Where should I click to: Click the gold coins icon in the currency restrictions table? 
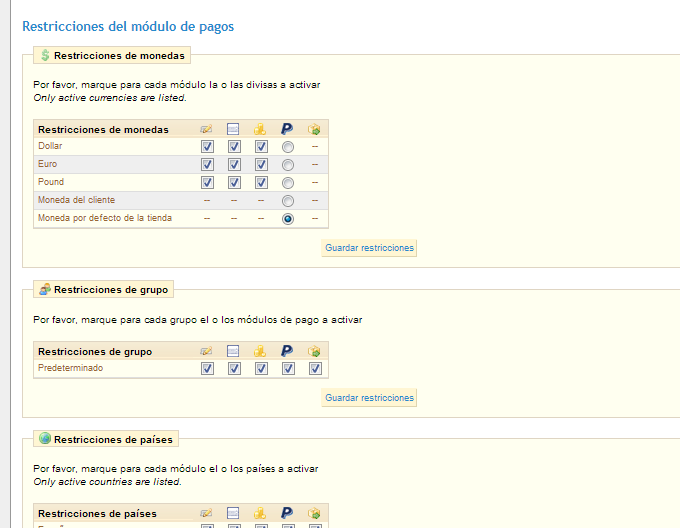point(260,129)
